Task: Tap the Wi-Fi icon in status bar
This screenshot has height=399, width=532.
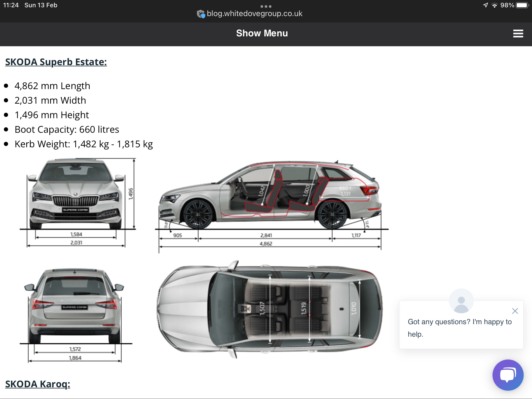Action: click(495, 5)
